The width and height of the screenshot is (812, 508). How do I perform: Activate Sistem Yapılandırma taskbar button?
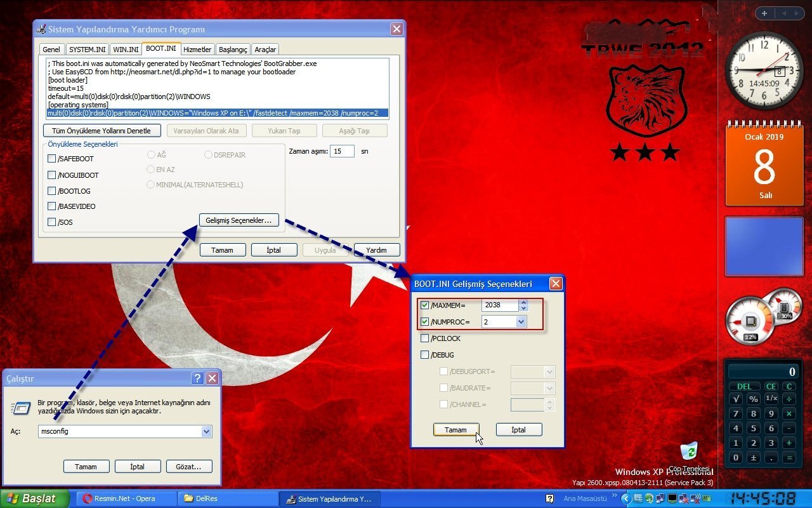330,498
